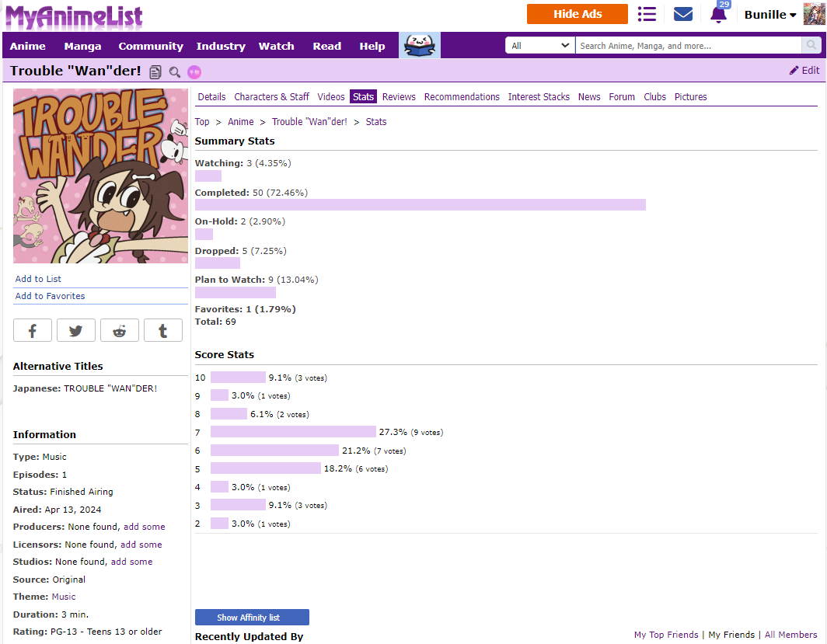Select the Stats tab
Screen dimensions: 827x644
coord(364,97)
